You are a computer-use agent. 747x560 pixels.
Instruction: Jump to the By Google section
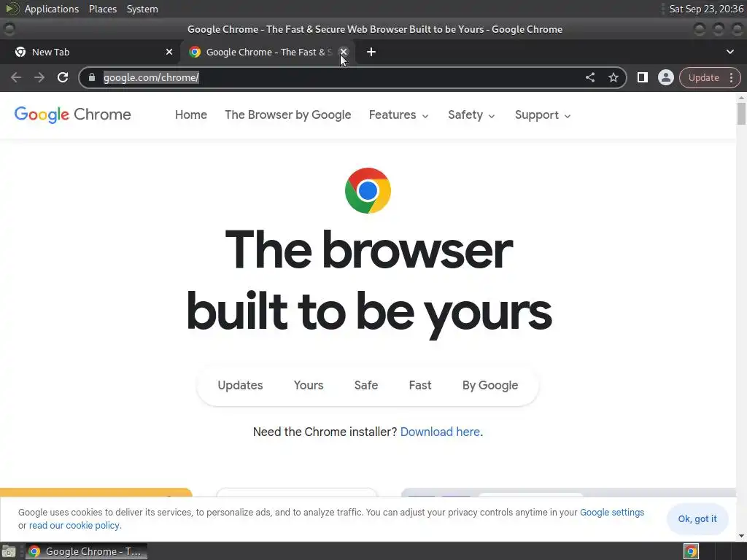click(489, 385)
